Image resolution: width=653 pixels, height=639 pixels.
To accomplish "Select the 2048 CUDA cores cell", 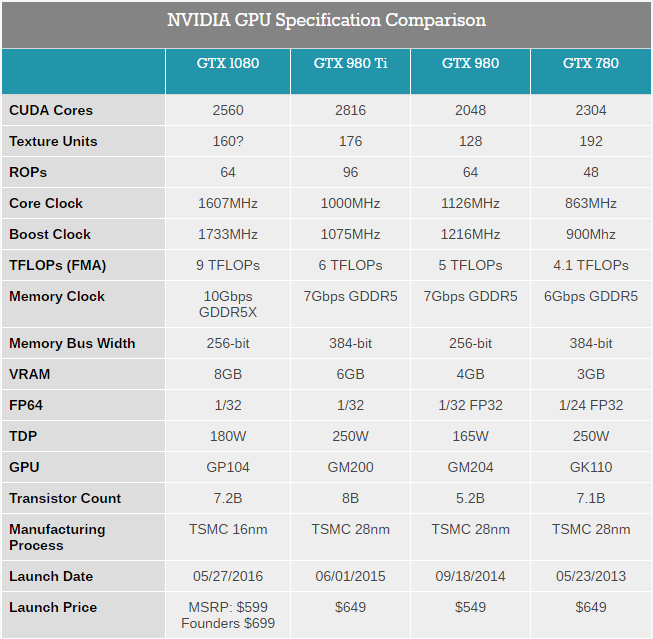I will click(x=470, y=110).
